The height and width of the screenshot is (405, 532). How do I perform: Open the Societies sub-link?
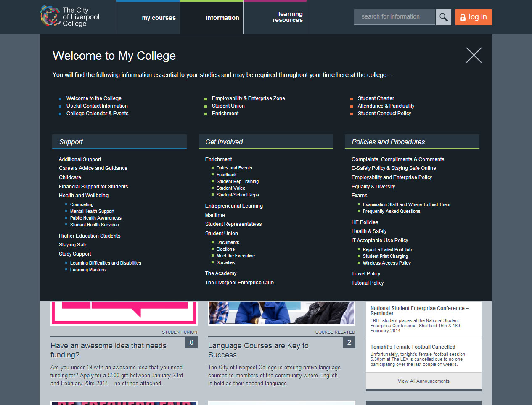226,263
